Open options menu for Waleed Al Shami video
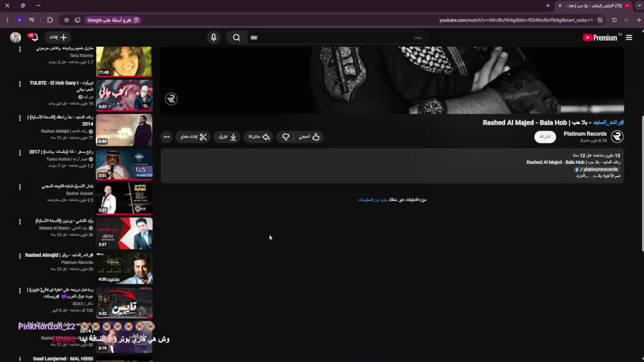Viewport: 644px width, 362px height. [20, 221]
